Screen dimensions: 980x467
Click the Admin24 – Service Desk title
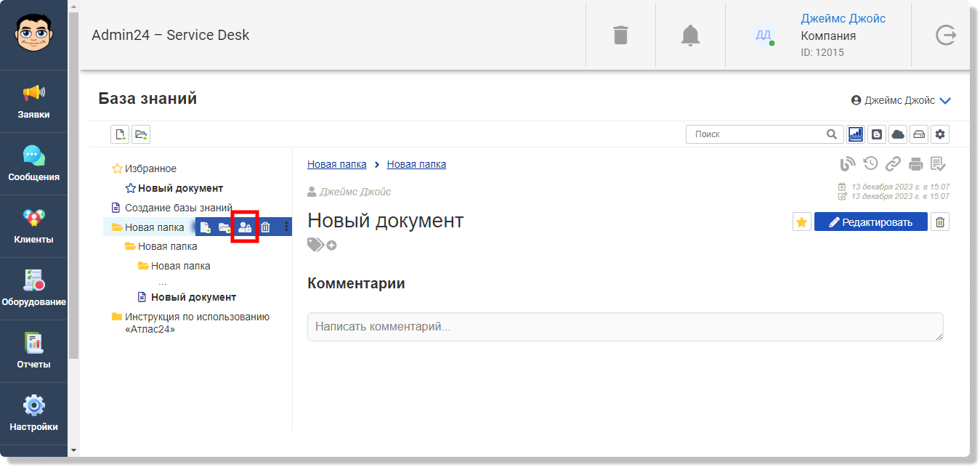click(x=171, y=35)
